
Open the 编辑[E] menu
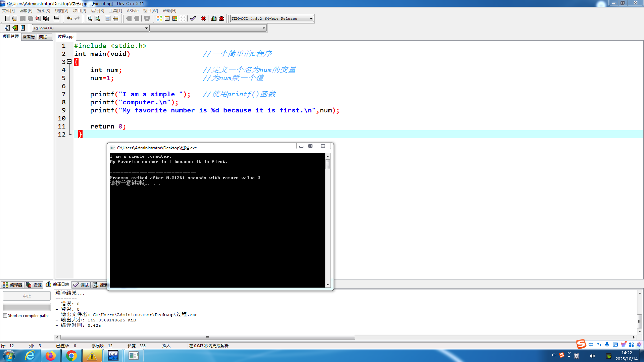(26, 11)
